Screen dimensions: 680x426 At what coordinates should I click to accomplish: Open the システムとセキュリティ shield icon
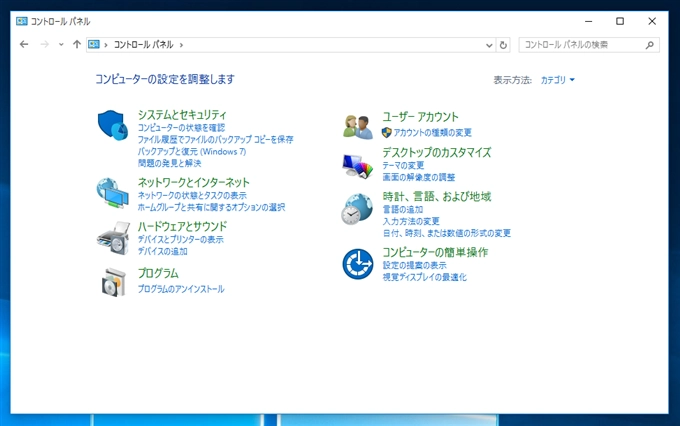(x=113, y=125)
